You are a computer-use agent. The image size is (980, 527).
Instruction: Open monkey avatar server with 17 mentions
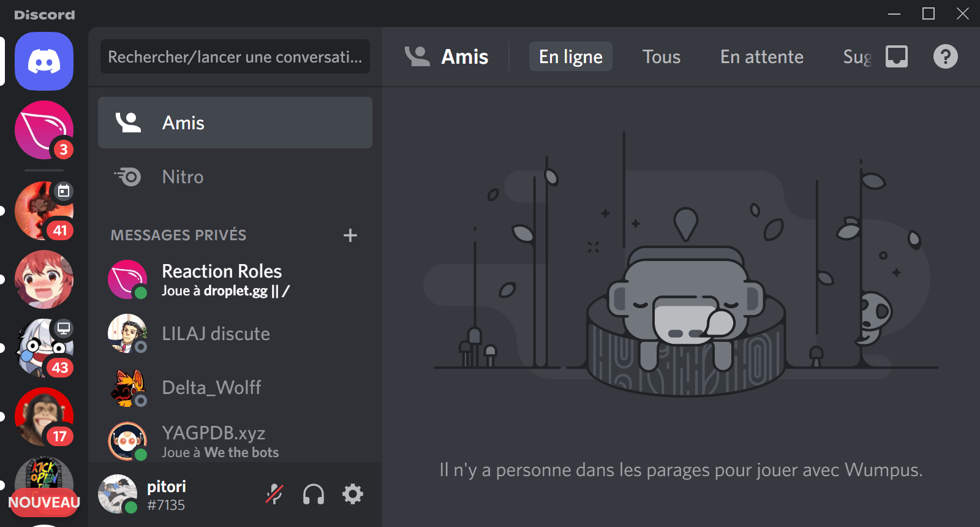[44, 417]
